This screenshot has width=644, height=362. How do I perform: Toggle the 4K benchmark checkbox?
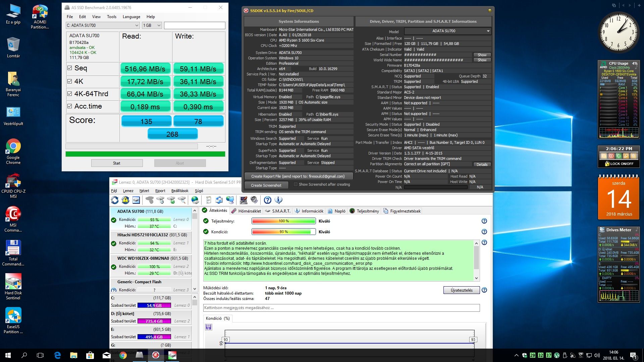pyautogui.click(x=70, y=81)
